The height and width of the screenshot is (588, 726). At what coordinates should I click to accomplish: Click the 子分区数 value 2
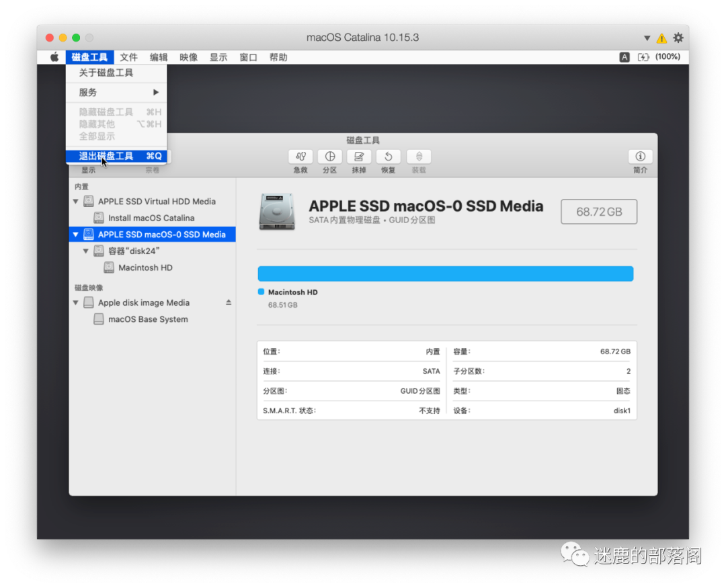[x=629, y=371]
